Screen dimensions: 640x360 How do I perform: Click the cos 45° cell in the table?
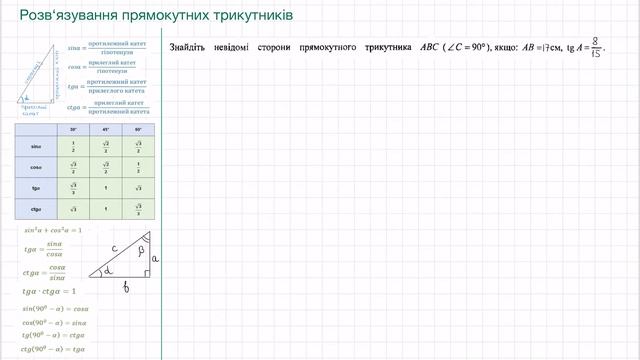point(106,167)
